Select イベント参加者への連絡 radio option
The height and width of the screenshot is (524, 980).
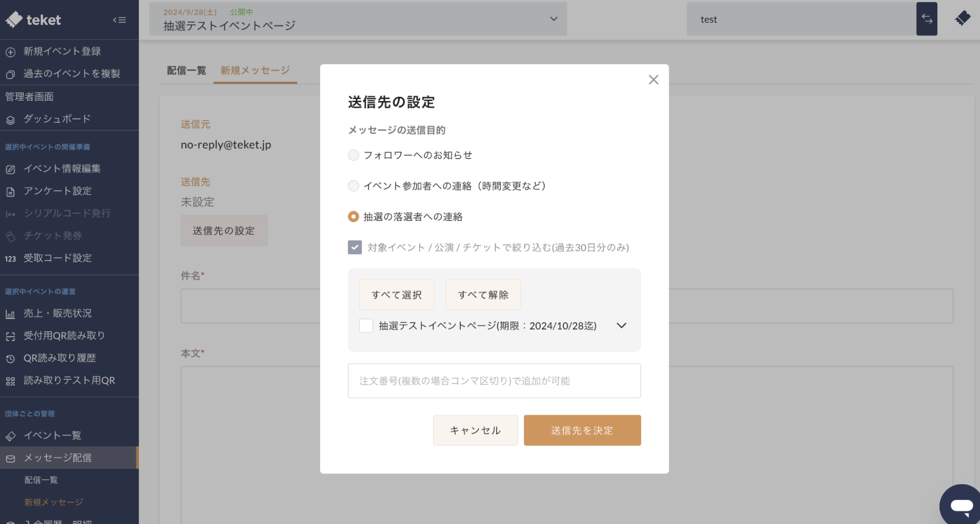pos(353,186)
